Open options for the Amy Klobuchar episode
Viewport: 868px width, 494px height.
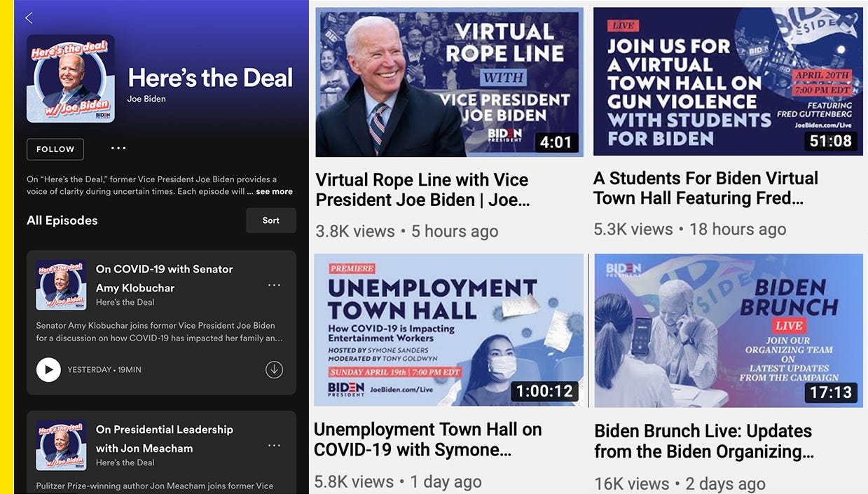point(274,285)
